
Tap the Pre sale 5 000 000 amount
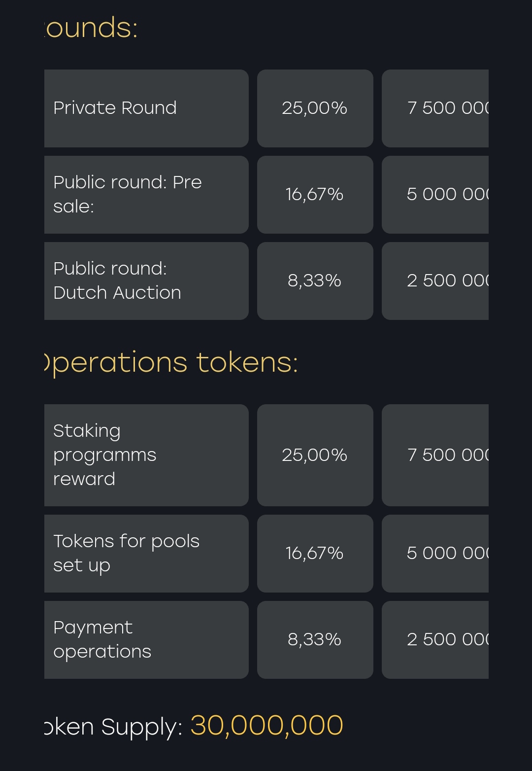pos(435,195)
